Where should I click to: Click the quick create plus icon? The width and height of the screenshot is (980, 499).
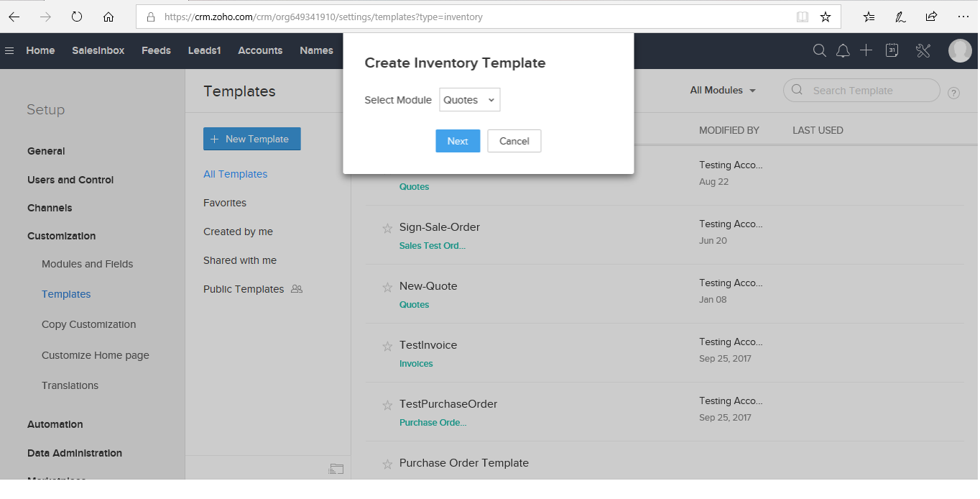click(866, 50)
